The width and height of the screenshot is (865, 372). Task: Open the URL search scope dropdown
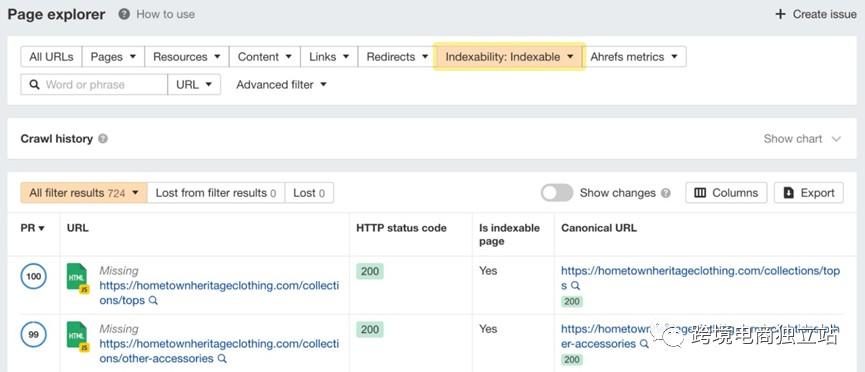pos(194,84)
